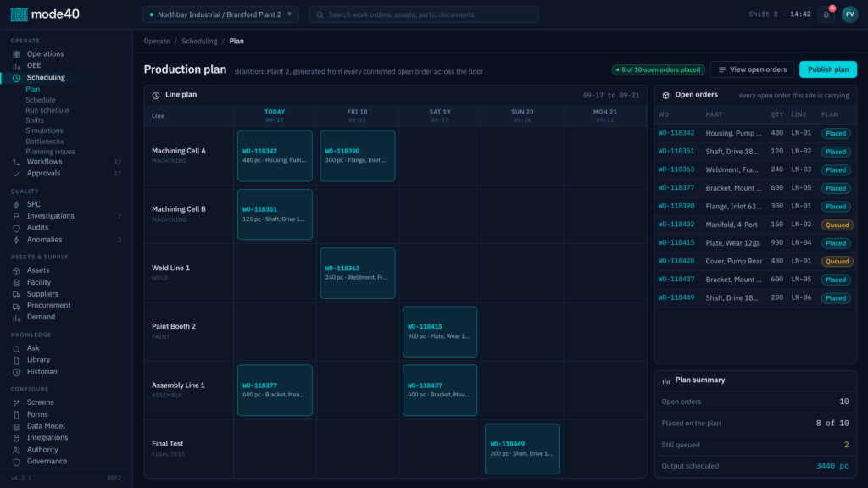Click the Authority people icon
This screenshot has width=868, height=488.
(17, 451)
